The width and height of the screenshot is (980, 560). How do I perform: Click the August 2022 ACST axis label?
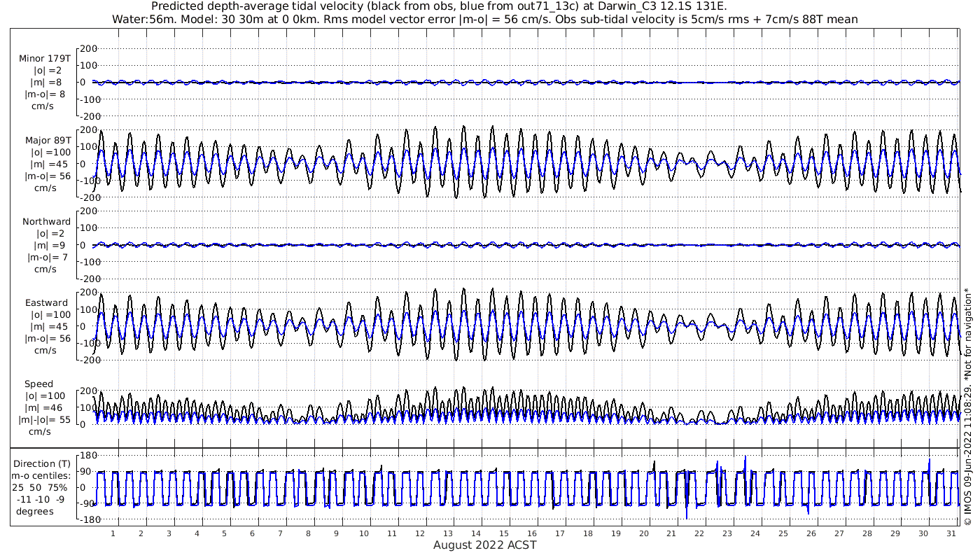(x=484, y=545)
